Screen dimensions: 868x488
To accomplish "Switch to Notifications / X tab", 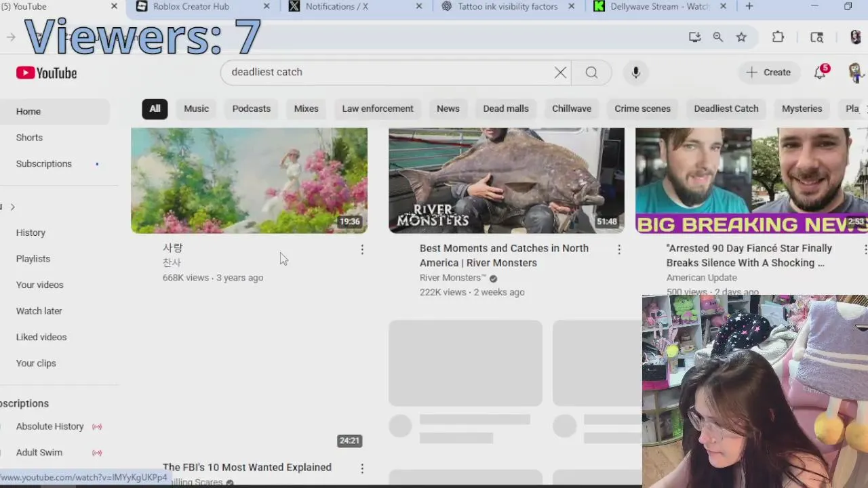I will point(337,6).
